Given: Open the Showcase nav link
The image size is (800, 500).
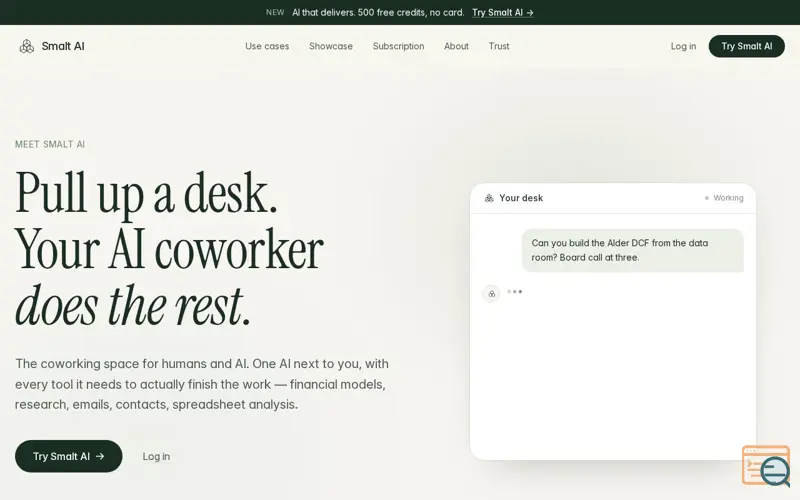Looking at the screenshot, I should [331, 46].
